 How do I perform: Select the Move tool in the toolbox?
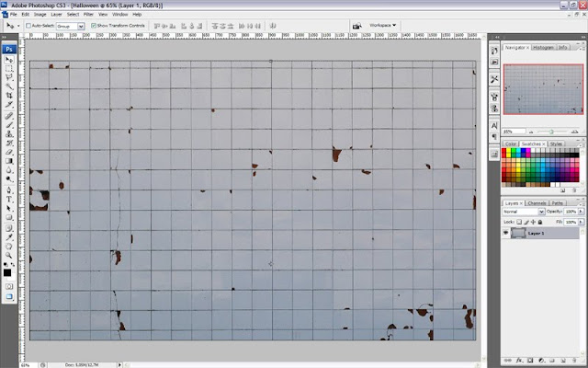pyautogui.click(x=9, y=60)
